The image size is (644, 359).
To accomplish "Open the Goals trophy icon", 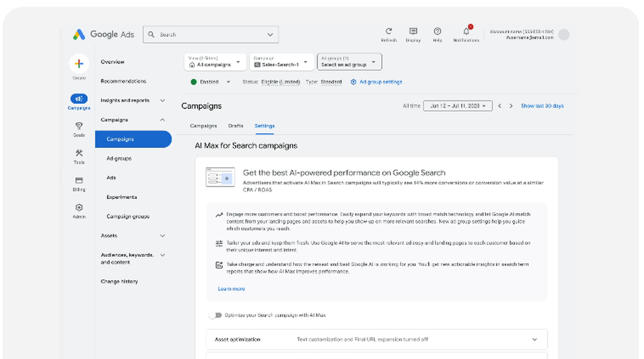I will tap(79, 126).
